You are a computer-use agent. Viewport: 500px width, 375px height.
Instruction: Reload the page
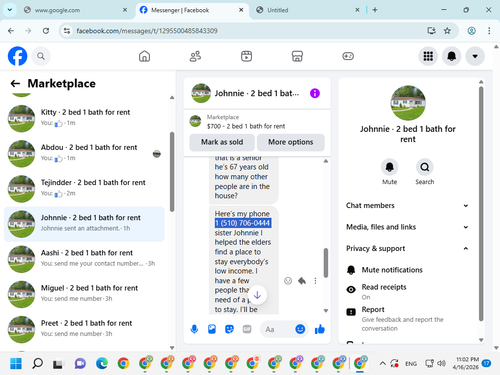point(46,31)
